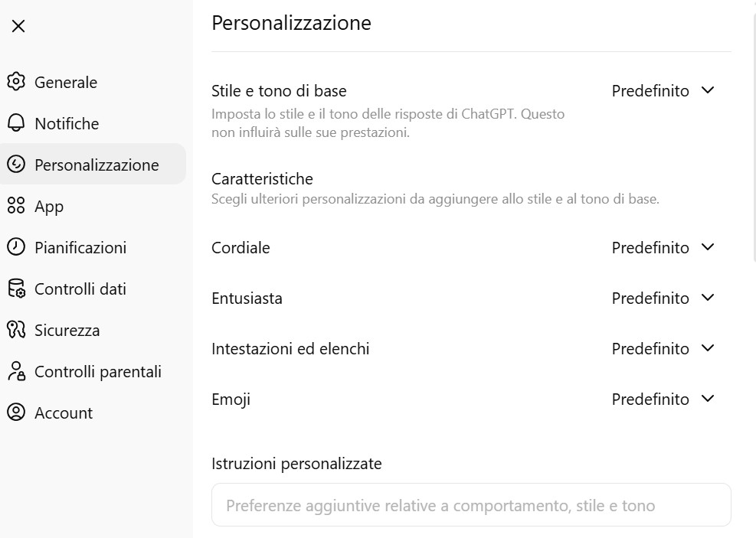Expand the Intestazioni ed elenchi dropdown
The width and height of the screenshot is (756, 538).
[x=663, y=349]
